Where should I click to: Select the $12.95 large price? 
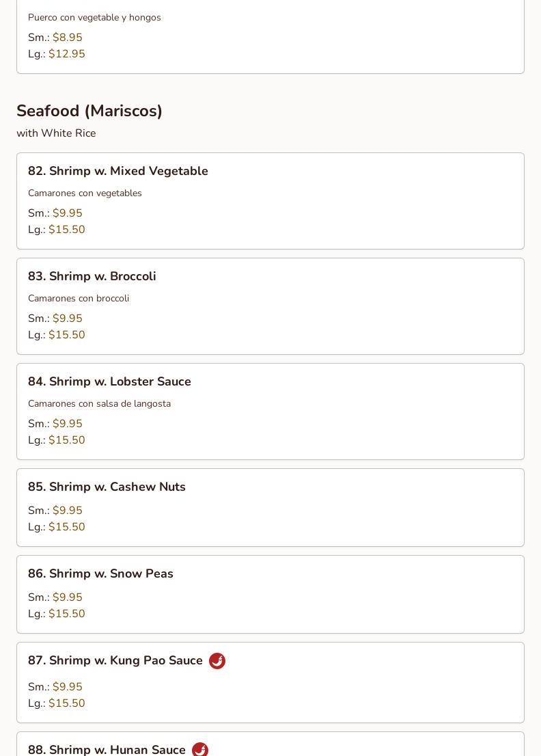pyautogui.click(x=67, y=54)
